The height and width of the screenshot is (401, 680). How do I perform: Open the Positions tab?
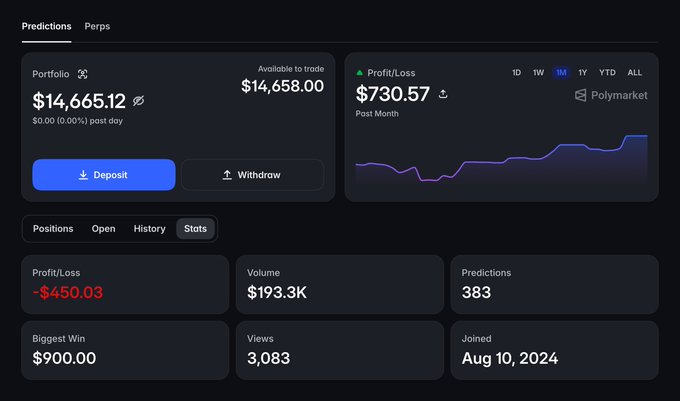[53, 228]
